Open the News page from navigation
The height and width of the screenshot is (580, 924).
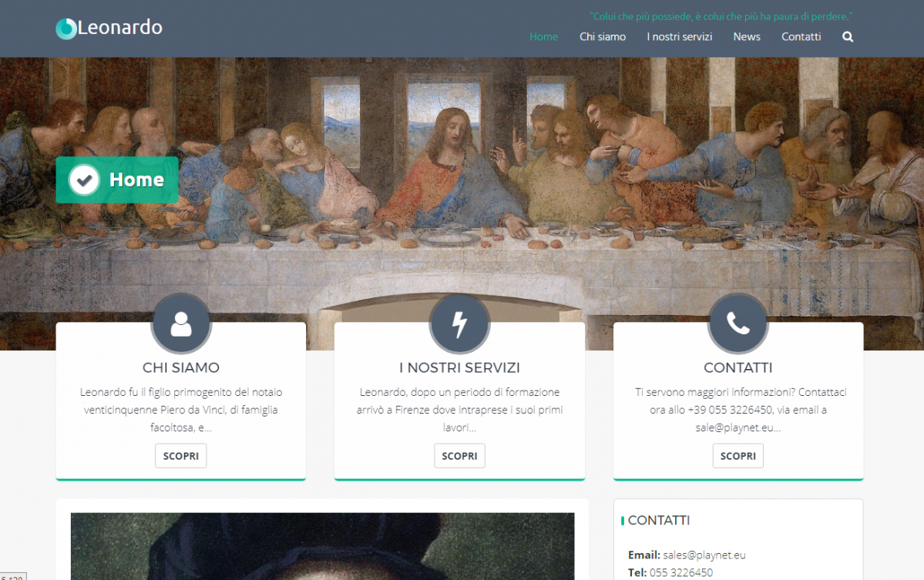(747, 36)
